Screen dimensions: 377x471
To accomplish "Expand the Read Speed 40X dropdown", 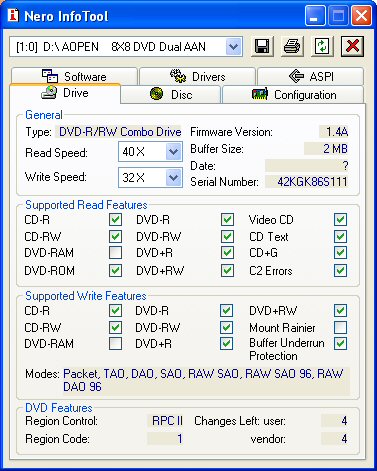I will (x=173, y=152).
